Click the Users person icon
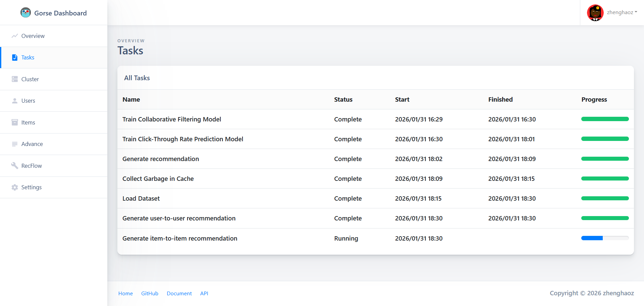Viewport: 644px width, 306px height. (14, 101)
